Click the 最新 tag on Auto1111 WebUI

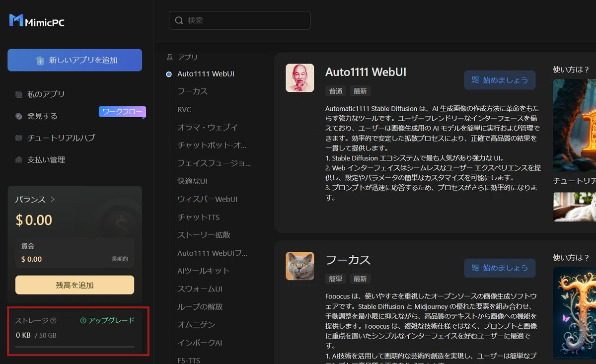tap(360, 91)
